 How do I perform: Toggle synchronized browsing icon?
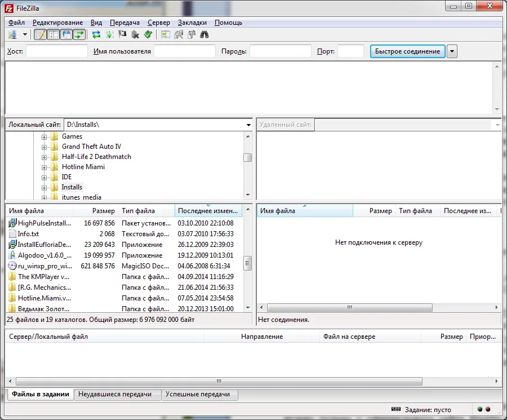coord(192,34)
